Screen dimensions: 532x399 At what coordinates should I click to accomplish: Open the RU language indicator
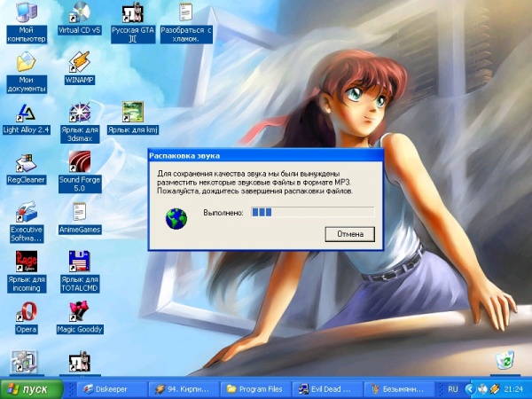[x=452, y=389]
